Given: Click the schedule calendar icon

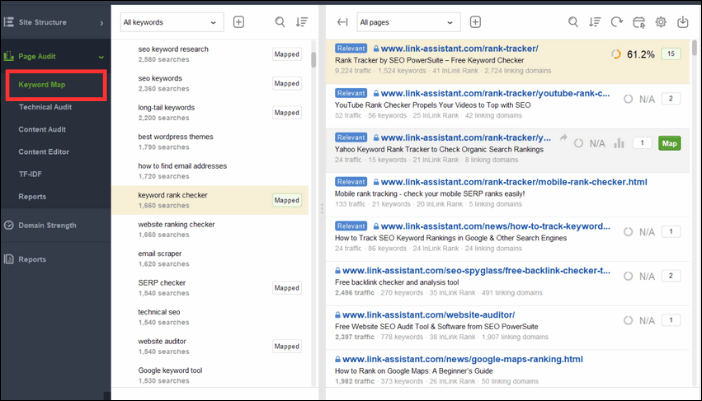Looking at the screenshot, I should (x=639, y=22).
